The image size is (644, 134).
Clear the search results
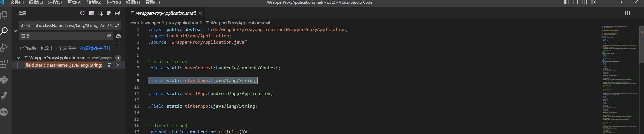click(91, 13)
